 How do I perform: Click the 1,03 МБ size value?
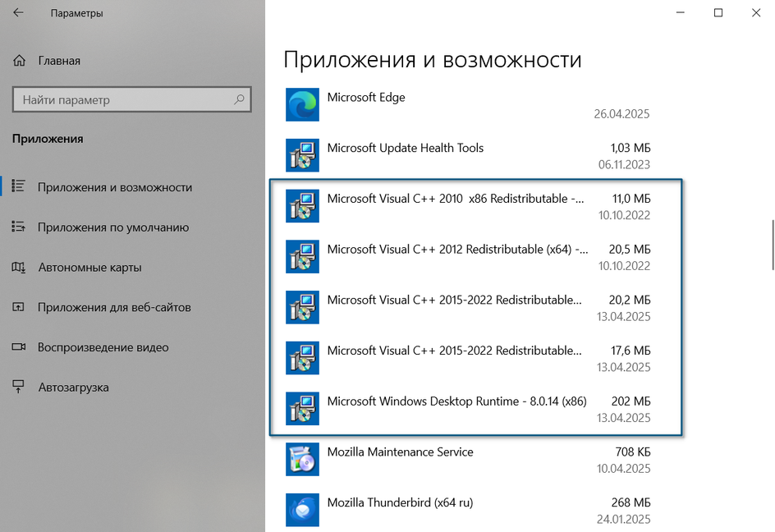point(631,148)
